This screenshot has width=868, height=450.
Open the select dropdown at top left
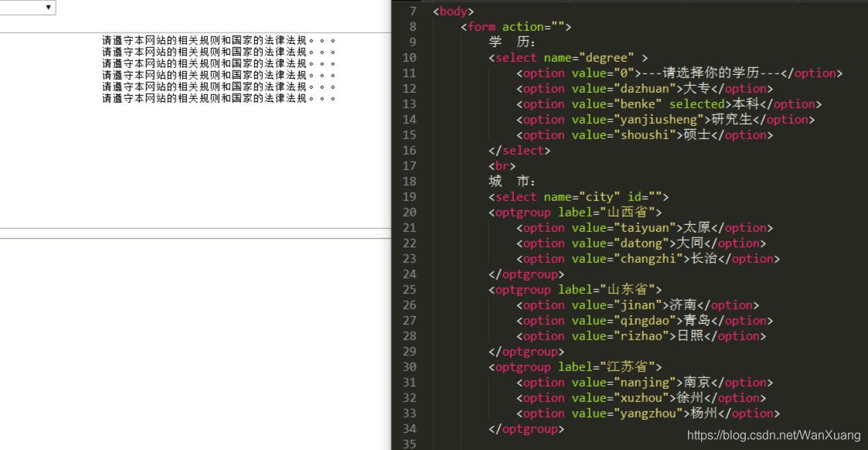28,8
